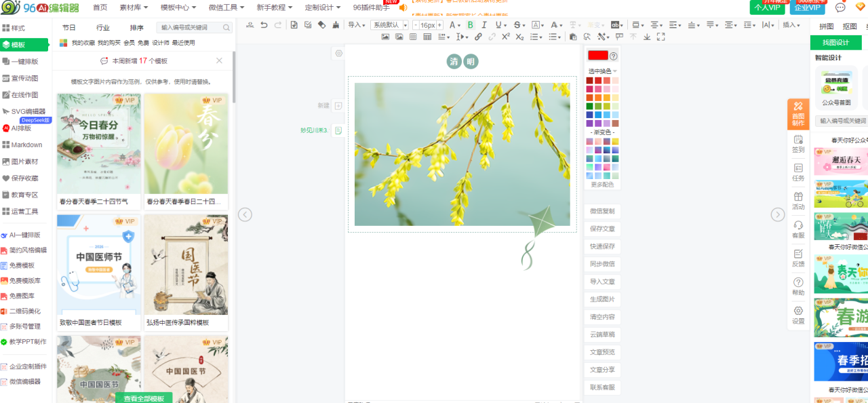This screenshot has width=868, height=403.
Task: Switch to the 节日 tab
Action: tap(69, 28)
